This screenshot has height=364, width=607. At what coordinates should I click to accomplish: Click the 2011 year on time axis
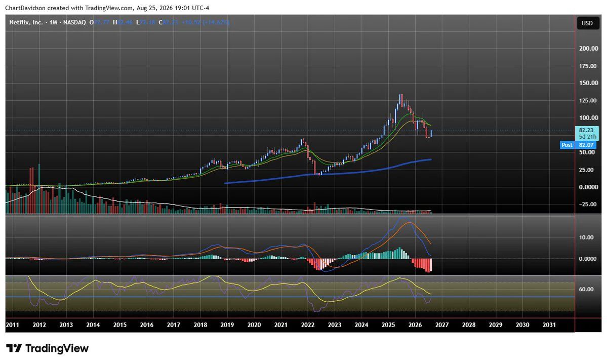pos(12,325)
